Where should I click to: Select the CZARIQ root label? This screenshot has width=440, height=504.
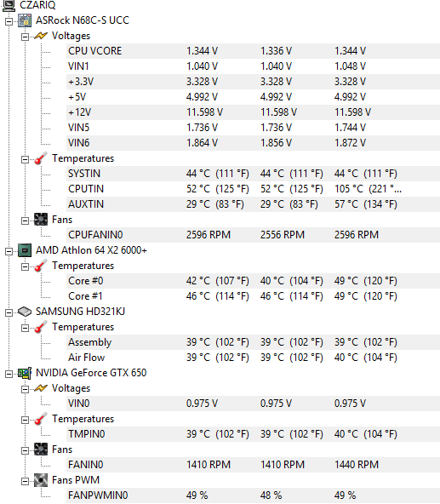(37, 5)
